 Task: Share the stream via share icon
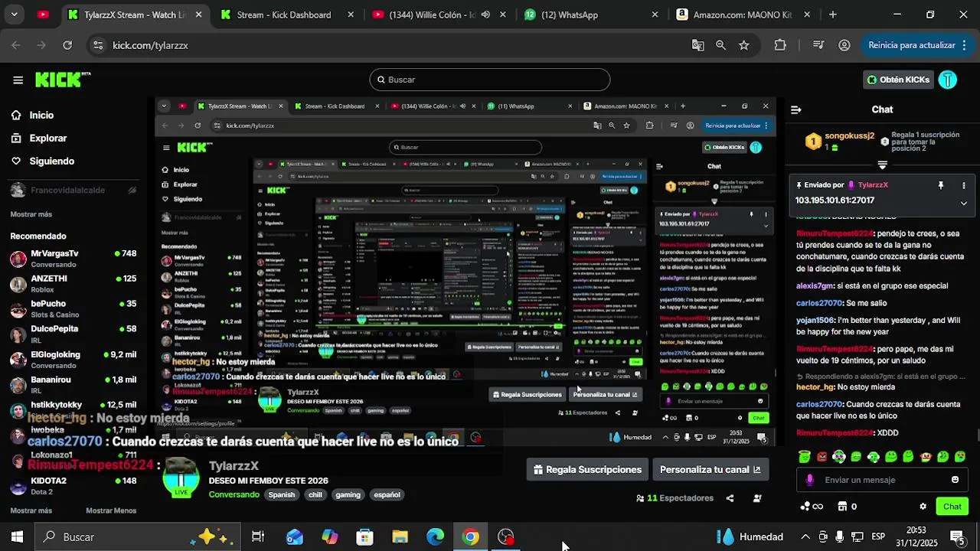click(730, 498)
